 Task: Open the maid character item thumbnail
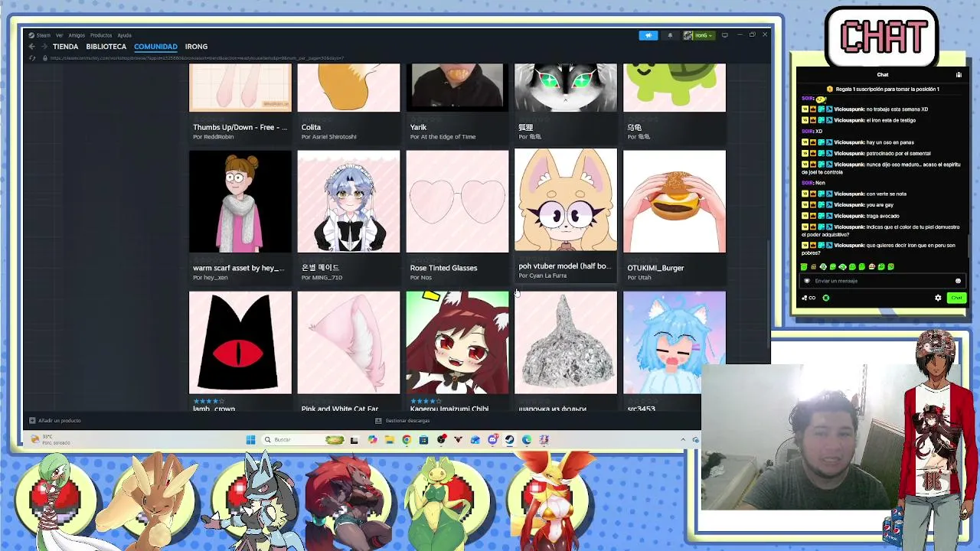pos(348,201)
